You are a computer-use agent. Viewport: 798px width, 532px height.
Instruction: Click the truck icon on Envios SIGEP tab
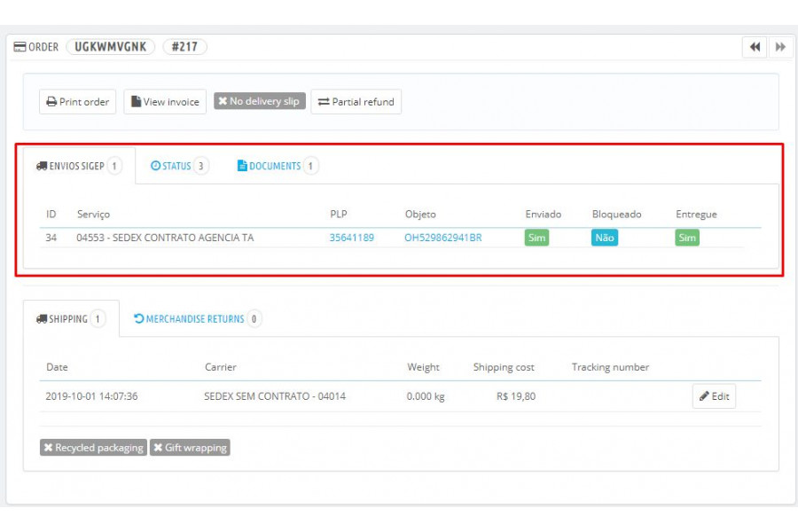tap(42, 166)
